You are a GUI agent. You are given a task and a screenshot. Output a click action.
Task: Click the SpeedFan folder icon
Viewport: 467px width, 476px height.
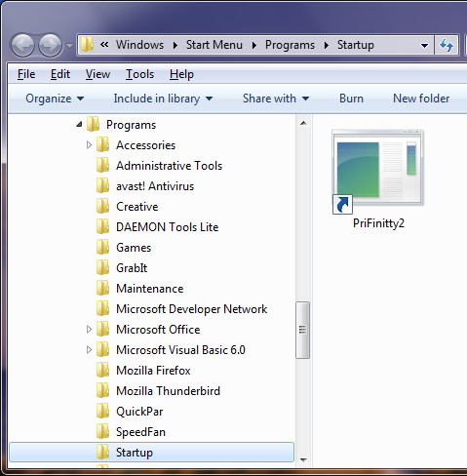tap(102, 432)
